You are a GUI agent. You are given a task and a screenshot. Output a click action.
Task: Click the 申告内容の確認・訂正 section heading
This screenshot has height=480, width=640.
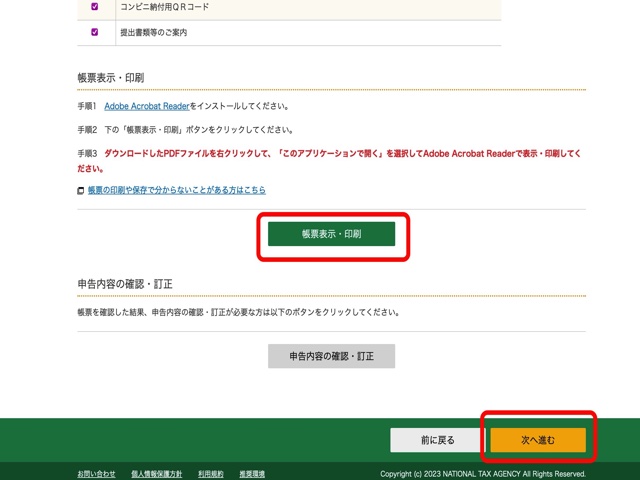(x=125, y=284)
